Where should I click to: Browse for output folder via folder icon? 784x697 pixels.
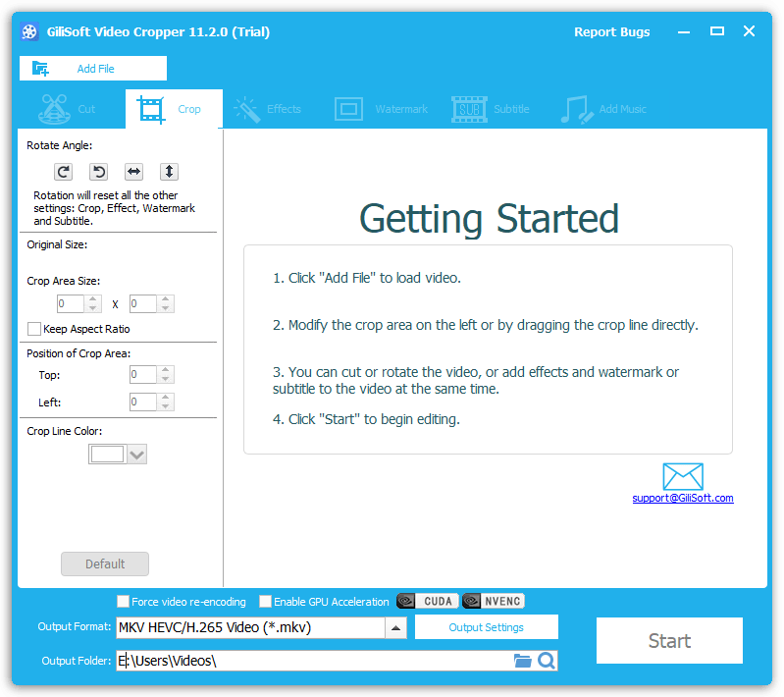[x=523, y=661]
